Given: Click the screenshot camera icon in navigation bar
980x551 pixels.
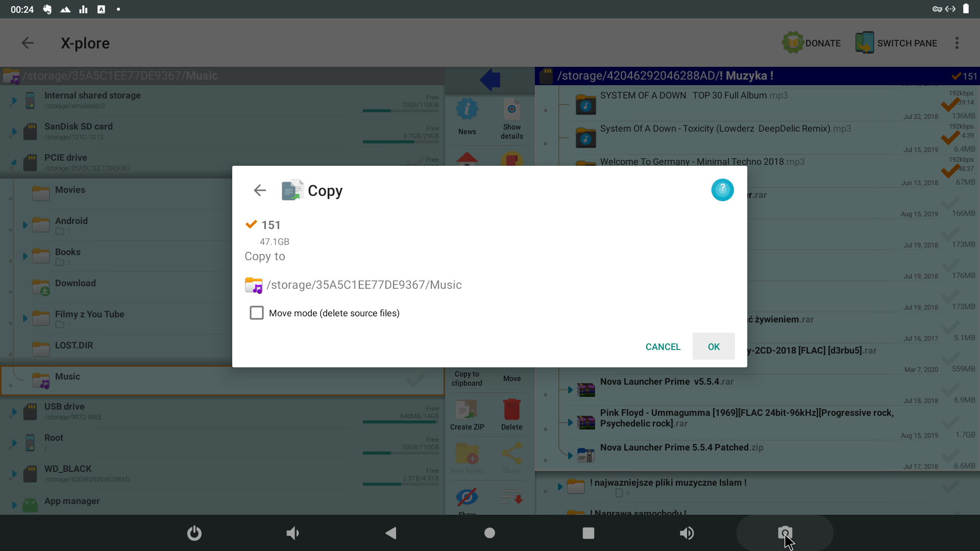Looking at the screenshot, I should tap(785, 533).
